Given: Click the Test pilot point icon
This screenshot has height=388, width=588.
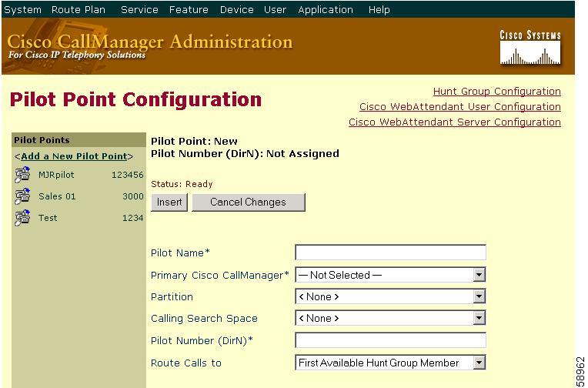Looking at the screenshot, I should [22, 218].
